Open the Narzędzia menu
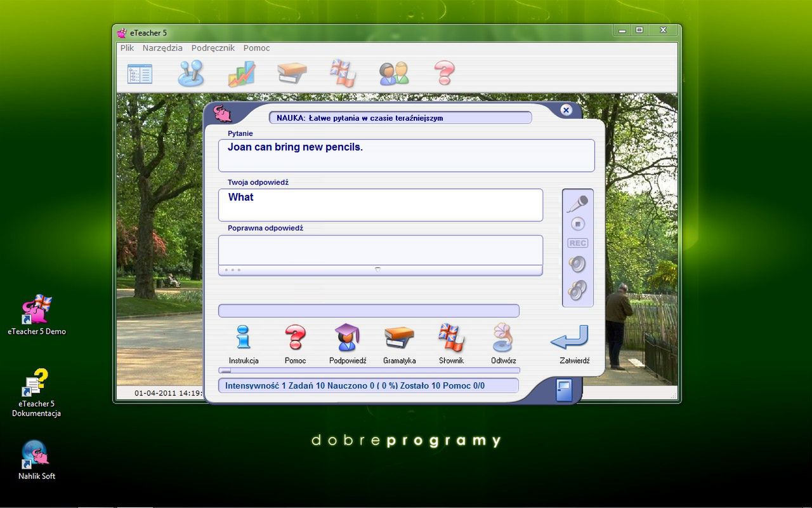This screenshot has height=508, width=812. pyautogui.click(x=162, y=48)
